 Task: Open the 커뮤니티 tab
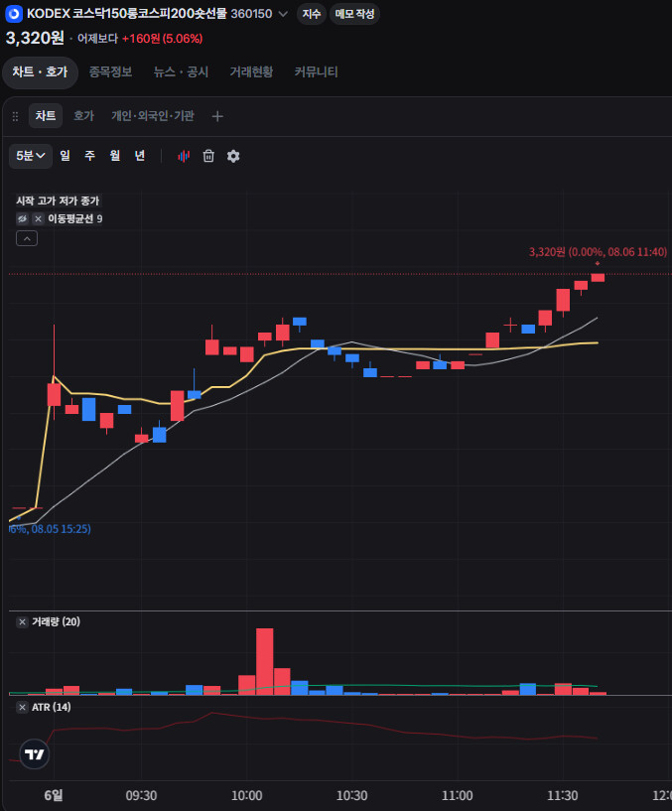pyautogui.click(x=316, y=72)
